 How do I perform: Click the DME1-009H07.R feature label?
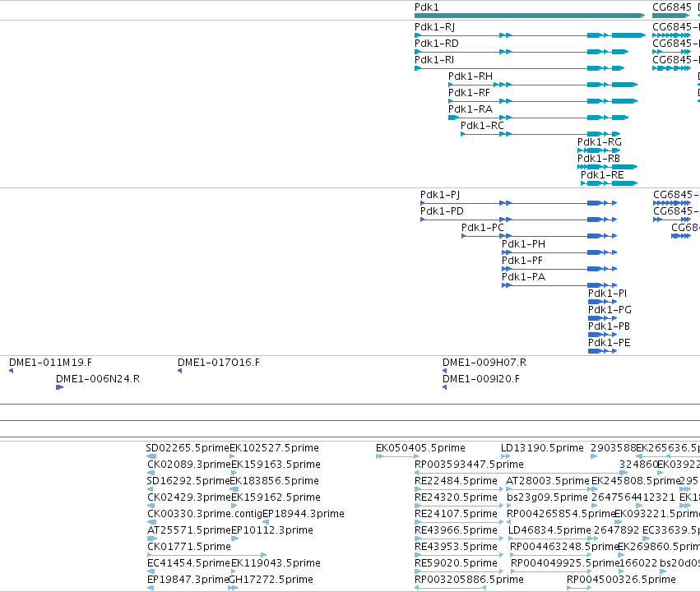coord(484,363)
